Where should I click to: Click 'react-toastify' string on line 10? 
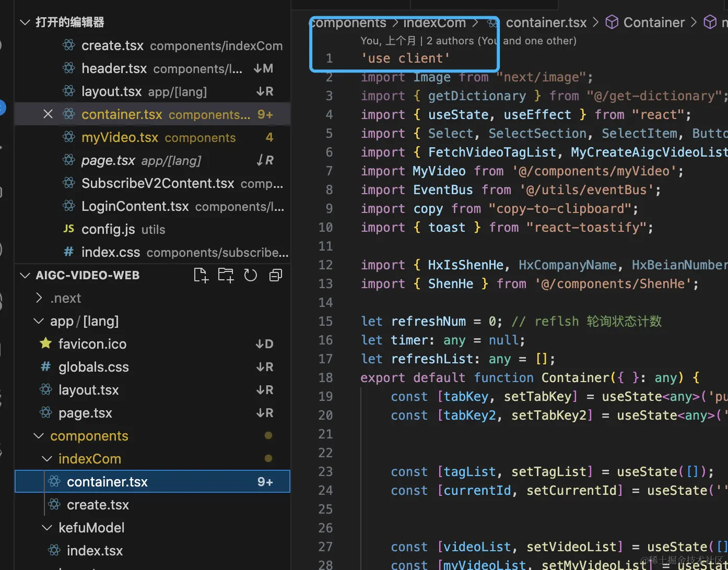click(x=586, y=227)
